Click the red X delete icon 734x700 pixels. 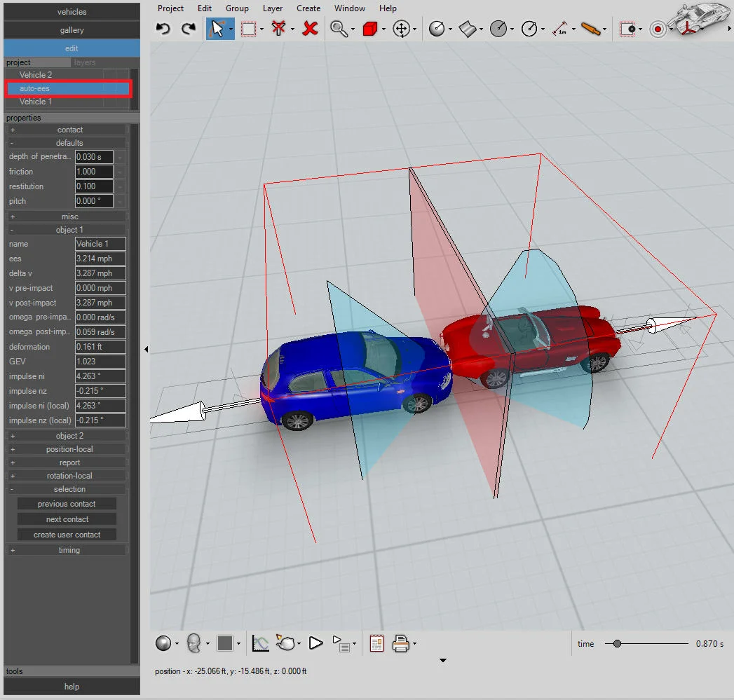(x=310, y=29)
